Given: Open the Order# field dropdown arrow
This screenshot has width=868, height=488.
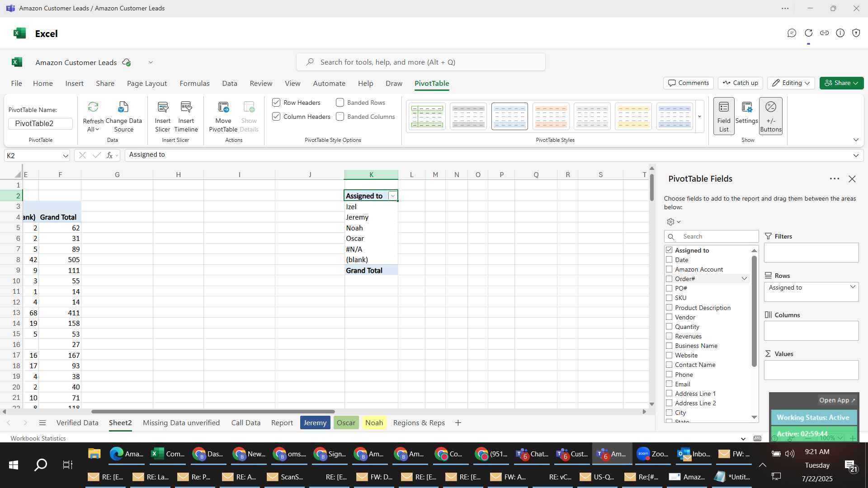Looking at the screenshot, I should [x=744, y=279].
